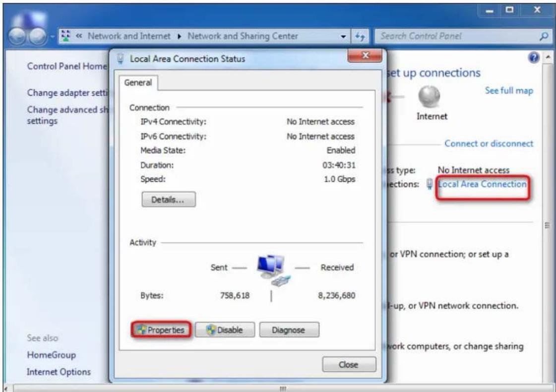Click the Control Panel address bar icon

pos(66,36)
